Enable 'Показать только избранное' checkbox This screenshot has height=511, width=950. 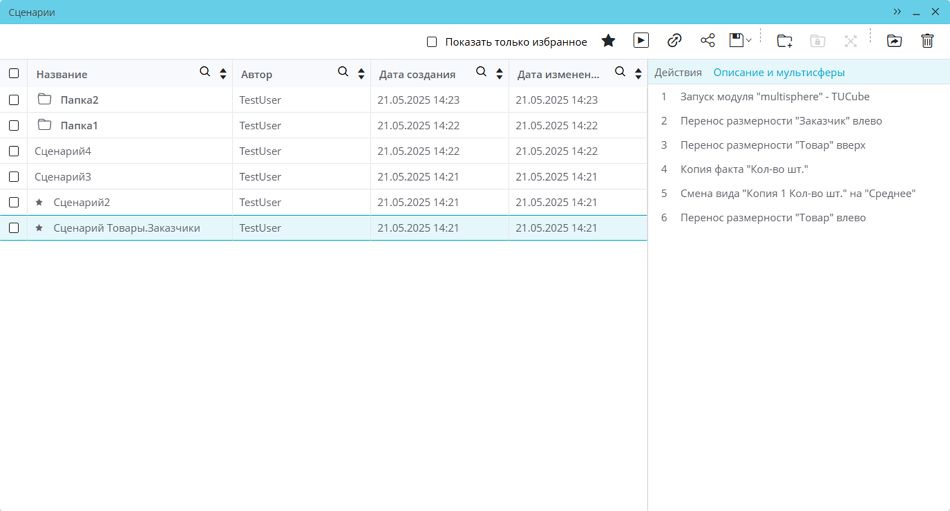(x=432, y=42)
